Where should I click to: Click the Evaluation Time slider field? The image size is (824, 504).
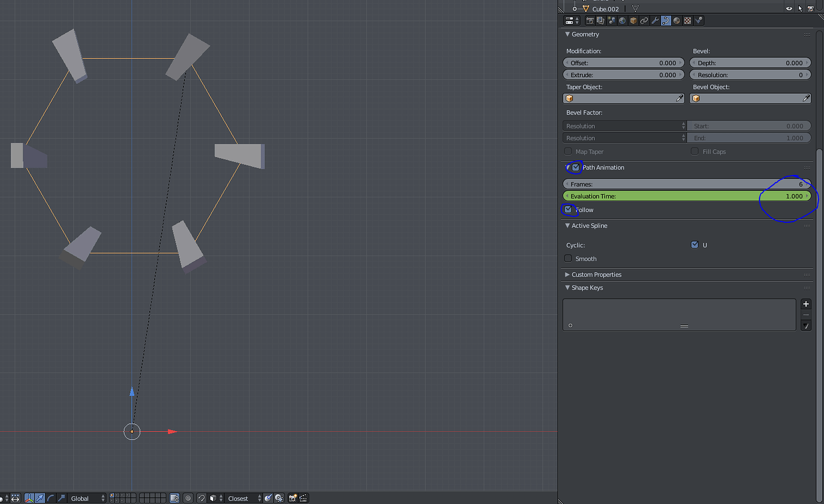point(687,196)
